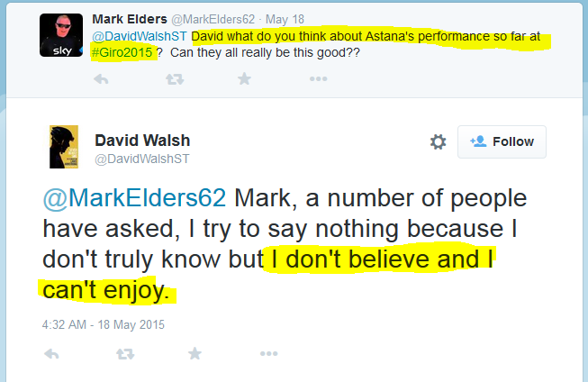The width and height of the screenshot is (588, 382).
Task: Retweet Mark Elders' tweet
Action: (172, 79)
